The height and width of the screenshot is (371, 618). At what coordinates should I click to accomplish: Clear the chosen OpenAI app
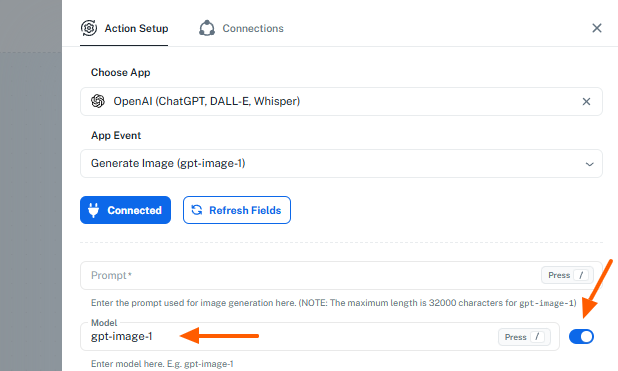(x=586, y=101)
